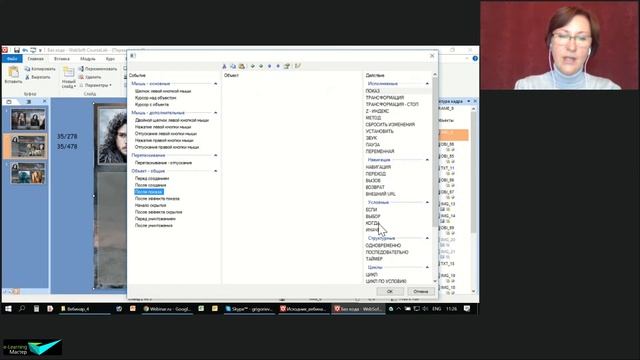Switch to the Вставка ribbon tab
The width and height of the screenshot is (640, 360).
[62, 59]
